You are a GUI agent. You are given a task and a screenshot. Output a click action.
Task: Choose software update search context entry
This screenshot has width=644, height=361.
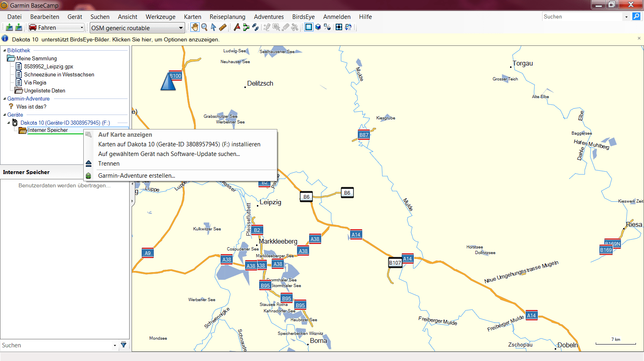coord(180,154)
